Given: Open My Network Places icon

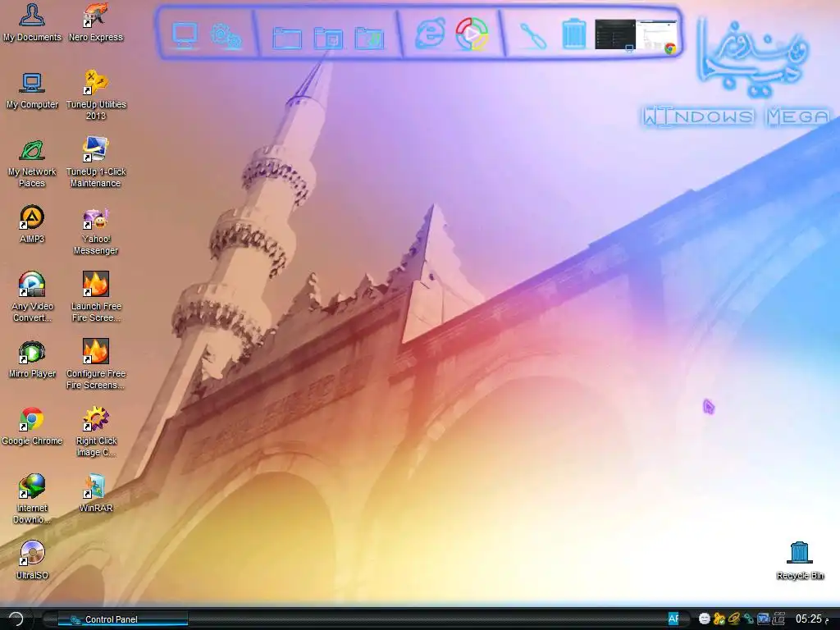Looking at the screenshot, I should pos(32,163).
